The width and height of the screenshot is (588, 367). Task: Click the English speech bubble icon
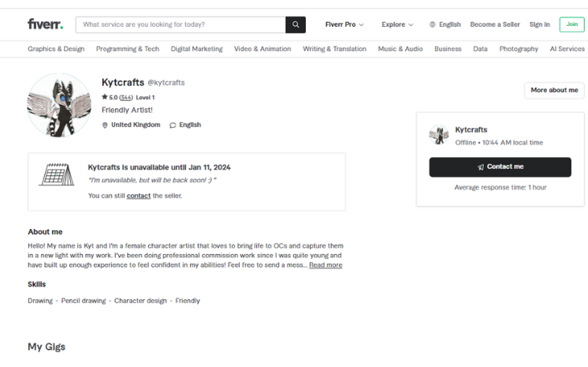[173, 125]
